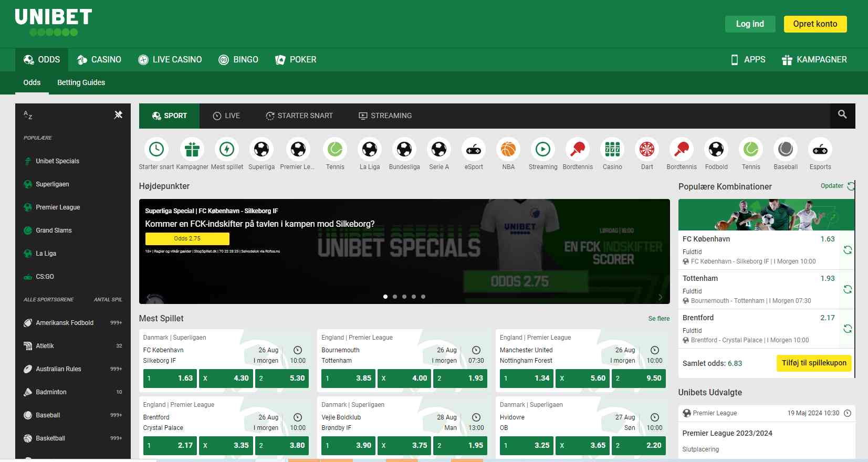Click the Opret konto button
This screenshot has height=462, width=868.
[x=815, y=24]
